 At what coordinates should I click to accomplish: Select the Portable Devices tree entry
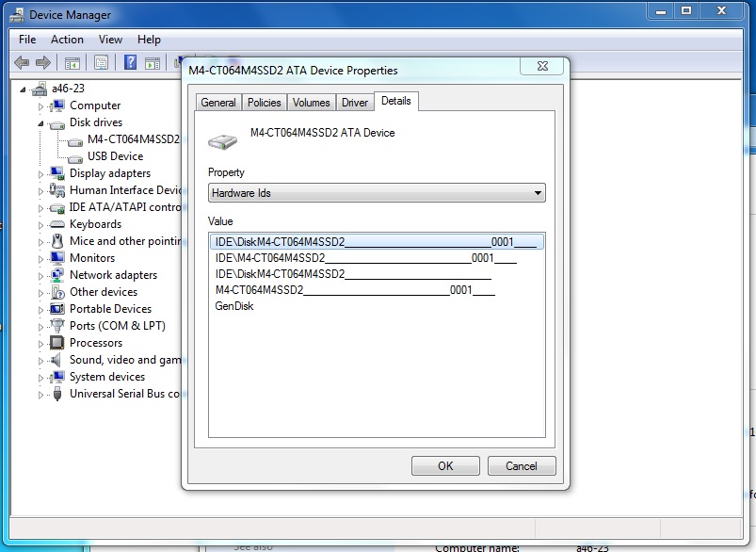pyautogui.click(x=110, y=309)
